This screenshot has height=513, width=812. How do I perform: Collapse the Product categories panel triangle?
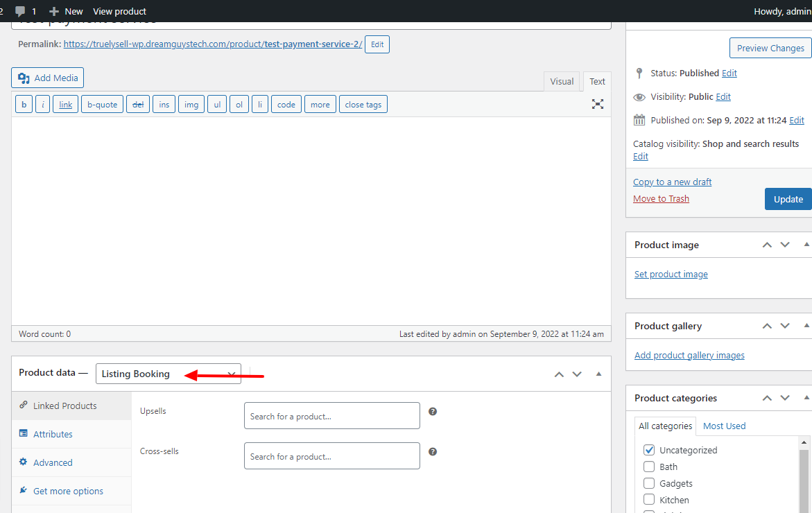tap(806, 398)
